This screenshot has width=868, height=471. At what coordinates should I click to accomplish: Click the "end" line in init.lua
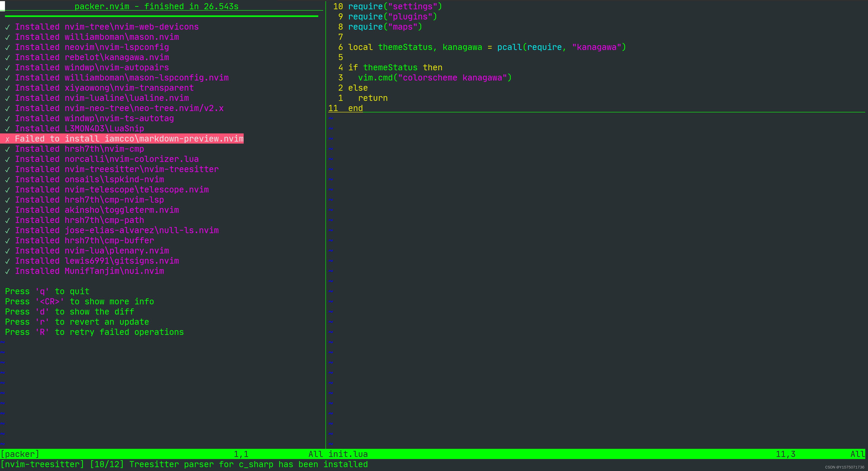(x=356, y=108)
